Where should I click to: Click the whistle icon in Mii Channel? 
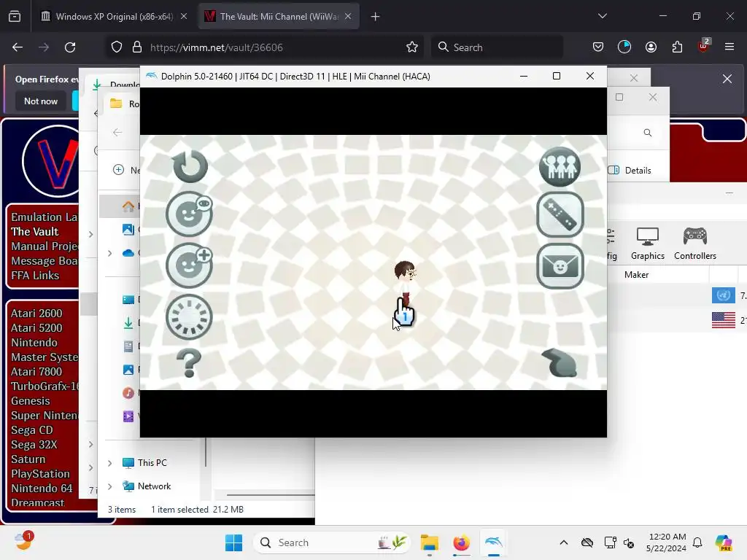point(560,363)
